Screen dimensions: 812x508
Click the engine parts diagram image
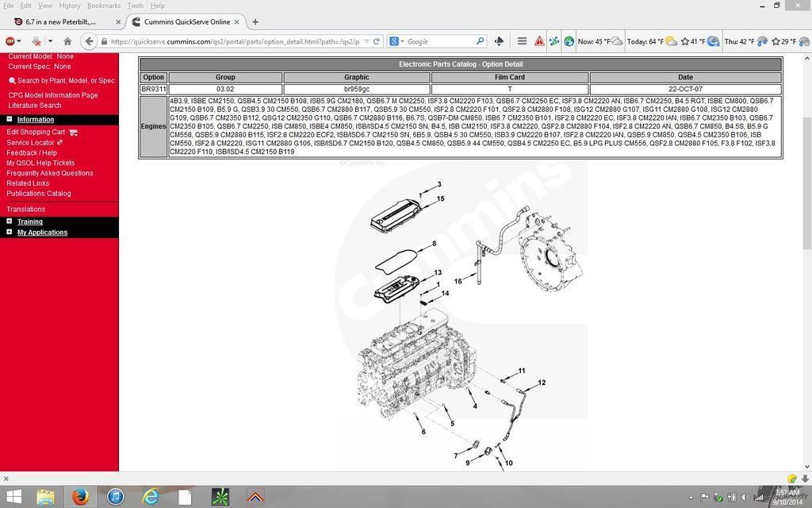click(461, 316)
